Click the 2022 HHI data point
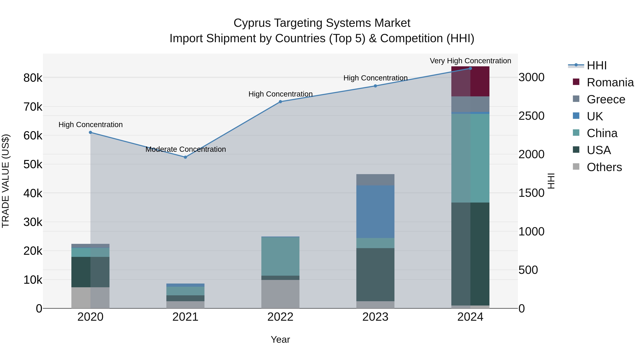Screen dimensions: 644x362 pyautogui.click(x=280, y=102)
